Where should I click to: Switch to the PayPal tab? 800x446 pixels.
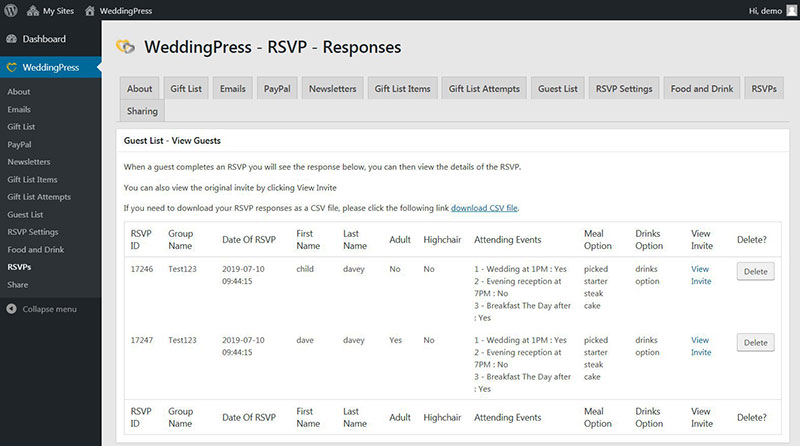point(277,88)
